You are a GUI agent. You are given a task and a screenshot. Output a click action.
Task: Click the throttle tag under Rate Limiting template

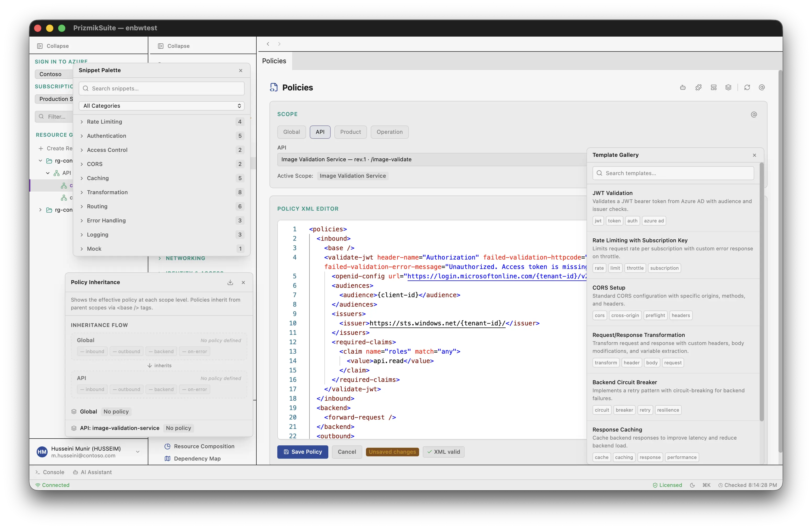click(635, 268)
